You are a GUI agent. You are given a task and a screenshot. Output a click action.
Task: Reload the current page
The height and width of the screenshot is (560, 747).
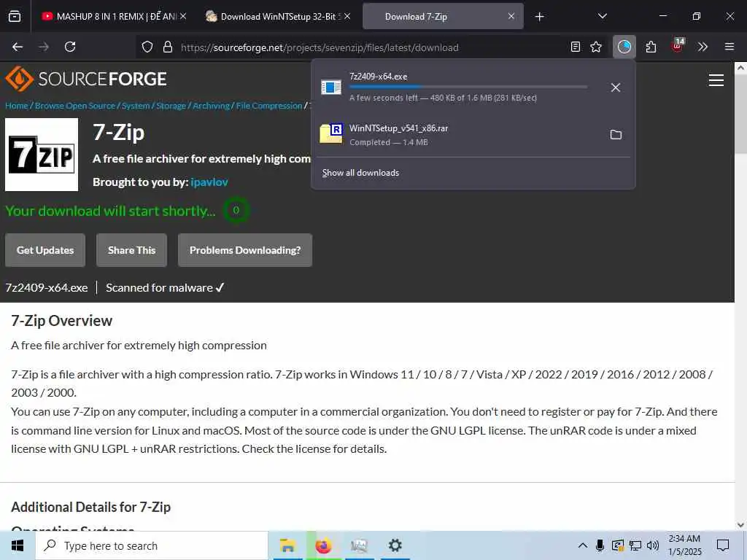point(70,47)
